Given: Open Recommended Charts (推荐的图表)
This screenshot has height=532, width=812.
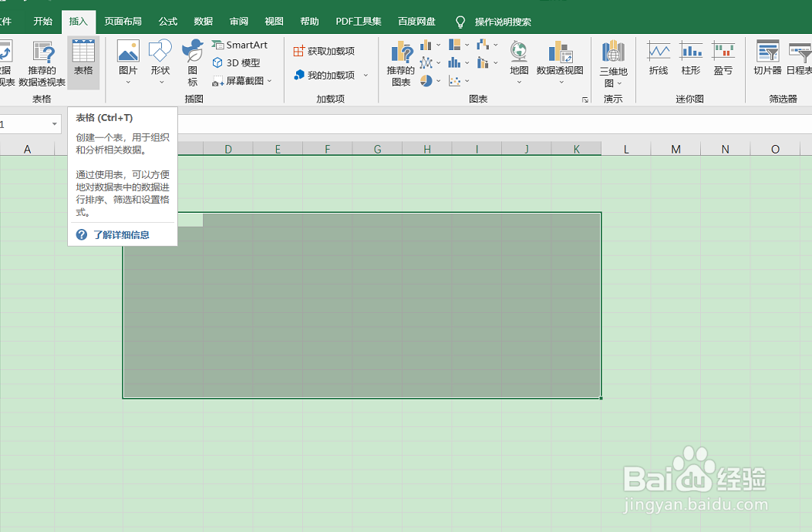Looking at the screenshot, I should 401,64.
